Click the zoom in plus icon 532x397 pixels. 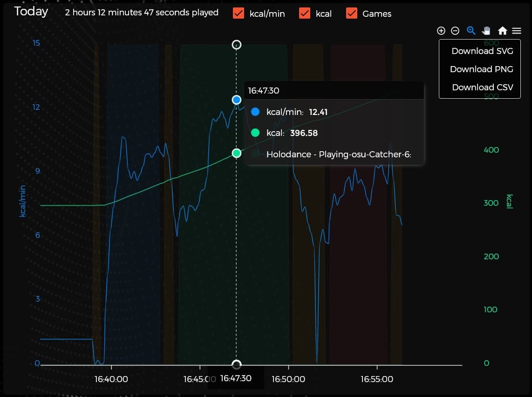(x=441, y=31)
